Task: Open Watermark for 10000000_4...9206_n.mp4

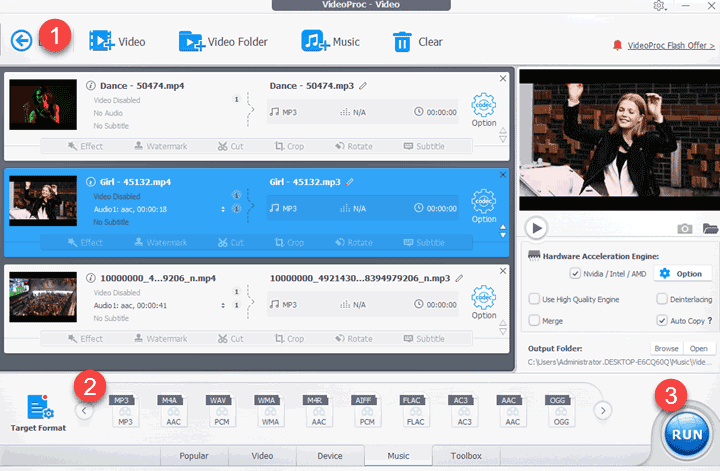Action: (x=161, y=338)
